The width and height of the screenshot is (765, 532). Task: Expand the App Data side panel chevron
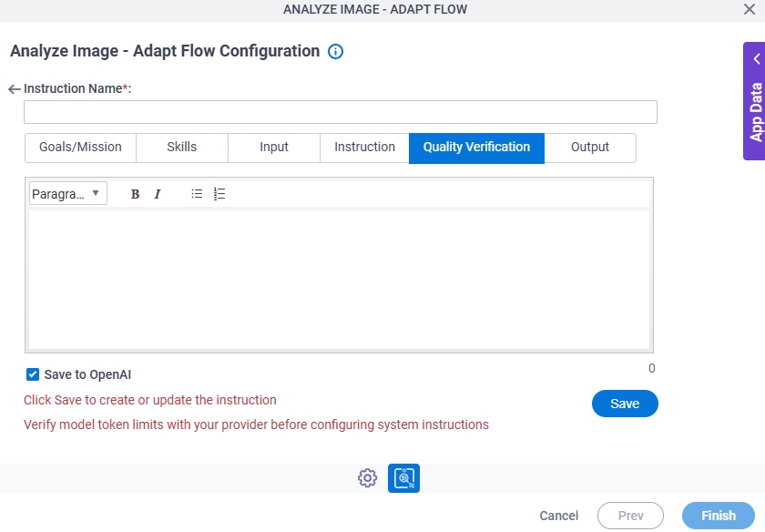pyautogui.click(x=756, y=59)
